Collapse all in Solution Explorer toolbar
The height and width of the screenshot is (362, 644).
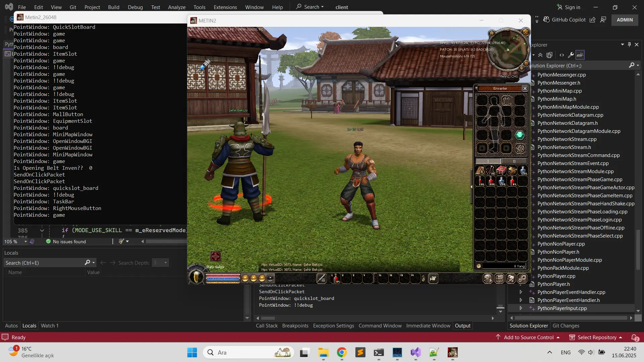point(540,55)
